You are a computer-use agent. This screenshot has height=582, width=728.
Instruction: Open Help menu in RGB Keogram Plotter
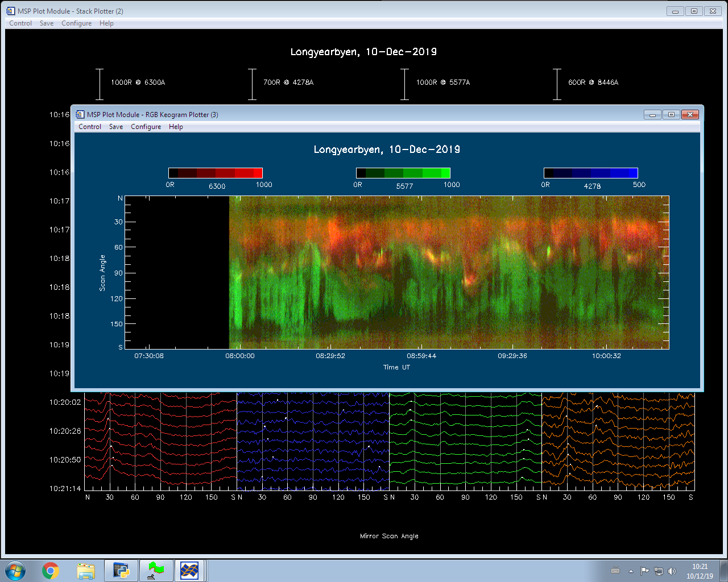[x=176, y=127]
